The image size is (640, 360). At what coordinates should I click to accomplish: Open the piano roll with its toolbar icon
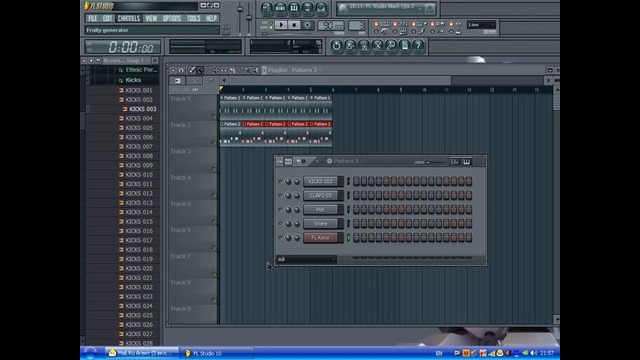tap(294, 8)
